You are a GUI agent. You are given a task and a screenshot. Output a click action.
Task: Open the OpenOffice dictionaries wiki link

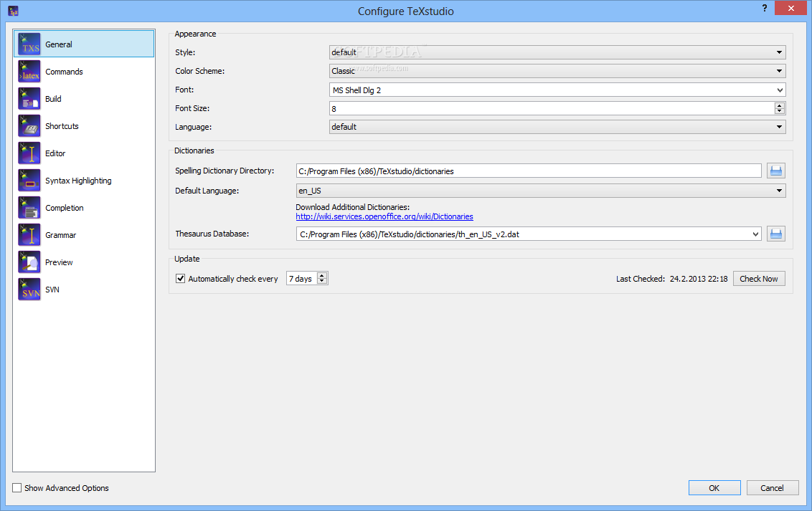coord(384,216)
